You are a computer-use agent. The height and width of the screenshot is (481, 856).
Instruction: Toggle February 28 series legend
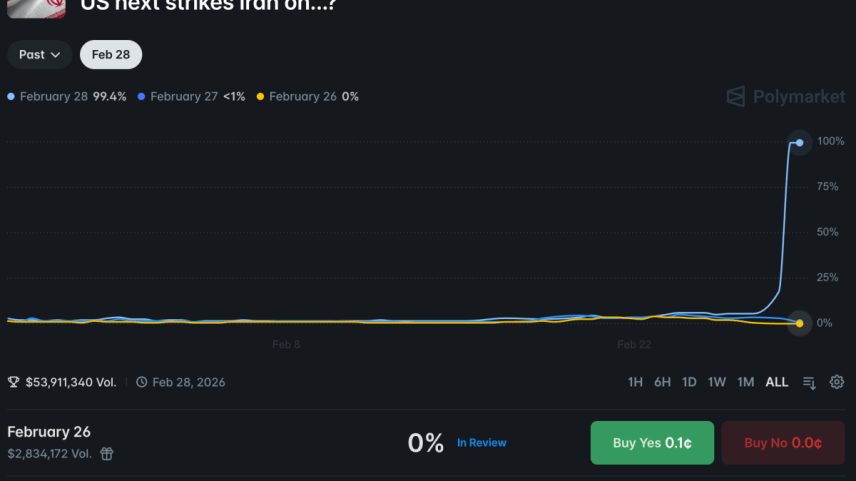[67, 97]
